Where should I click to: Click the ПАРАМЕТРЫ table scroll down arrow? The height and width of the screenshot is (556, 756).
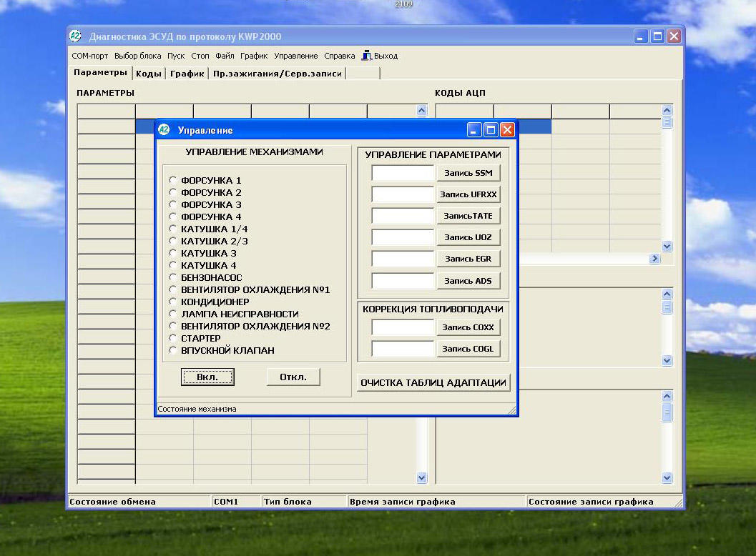(421, 478)
